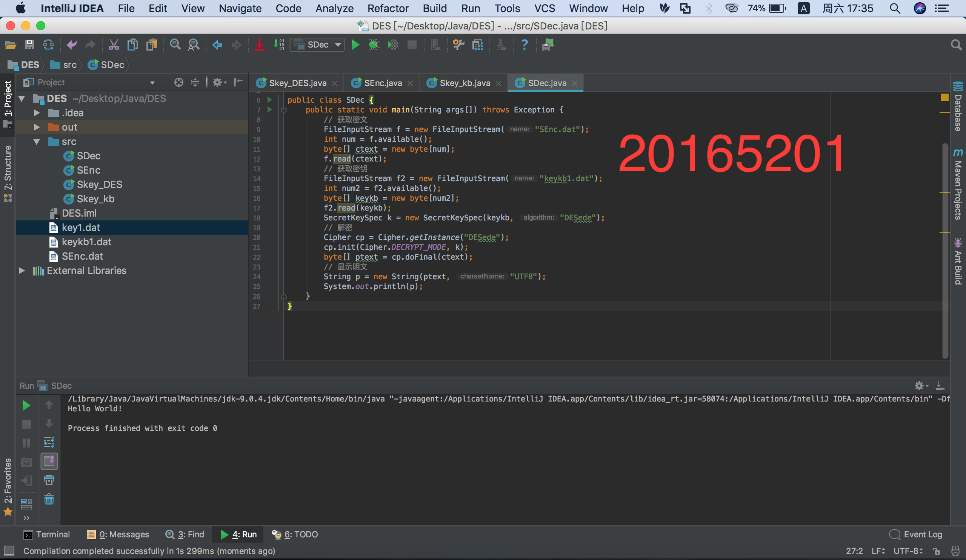Click the green Run SDec toolbar button
Viewport: 966px width, 560px height.
click(x=355, y=45)
